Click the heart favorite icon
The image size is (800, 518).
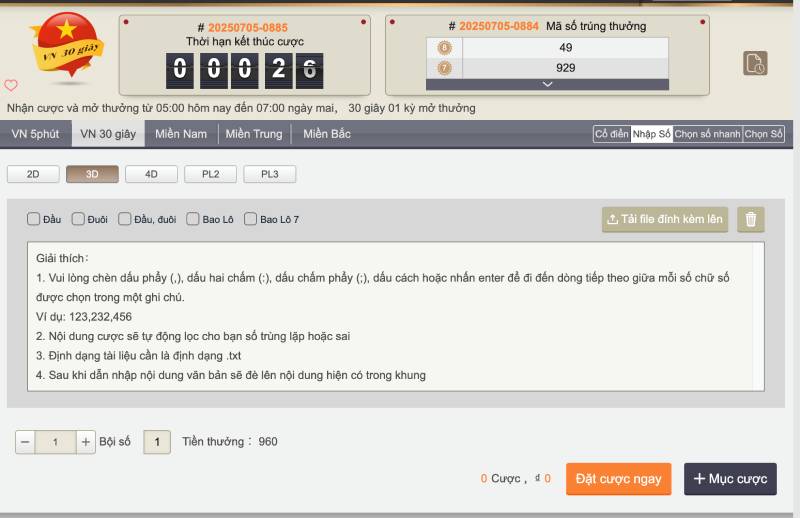click(11, 85)
